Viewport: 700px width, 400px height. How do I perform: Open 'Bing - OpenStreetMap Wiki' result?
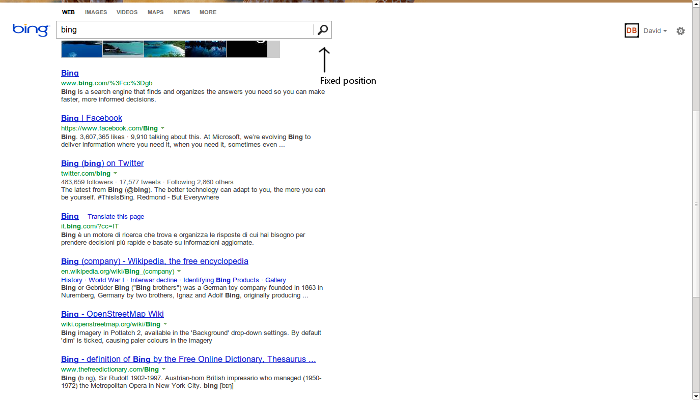pos(112,314)
